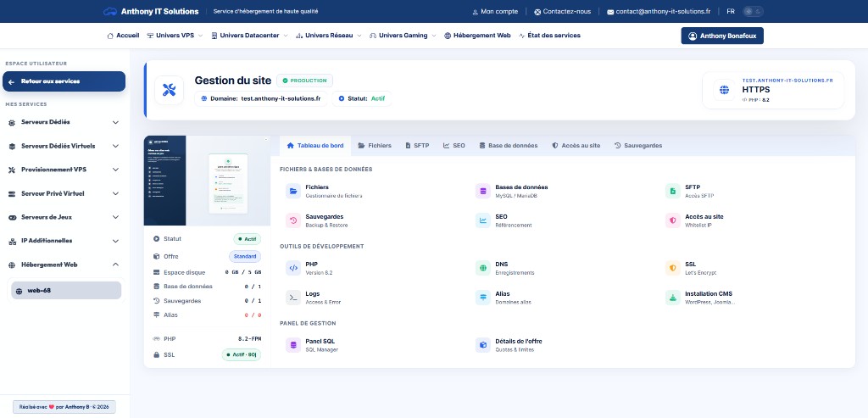Expand the Provisionnement VPS chevron
This screenshot has width=868, height=418.
115,170
